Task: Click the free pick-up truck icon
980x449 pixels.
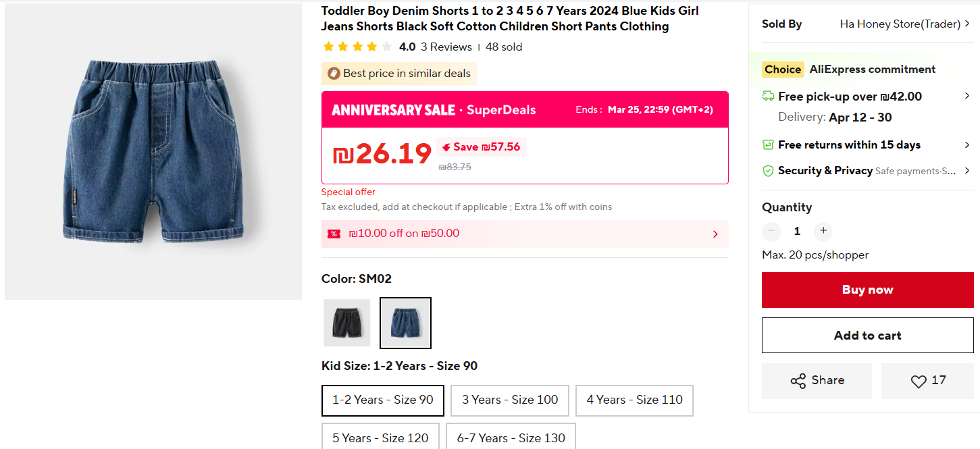Action: (x=768, y=97)
